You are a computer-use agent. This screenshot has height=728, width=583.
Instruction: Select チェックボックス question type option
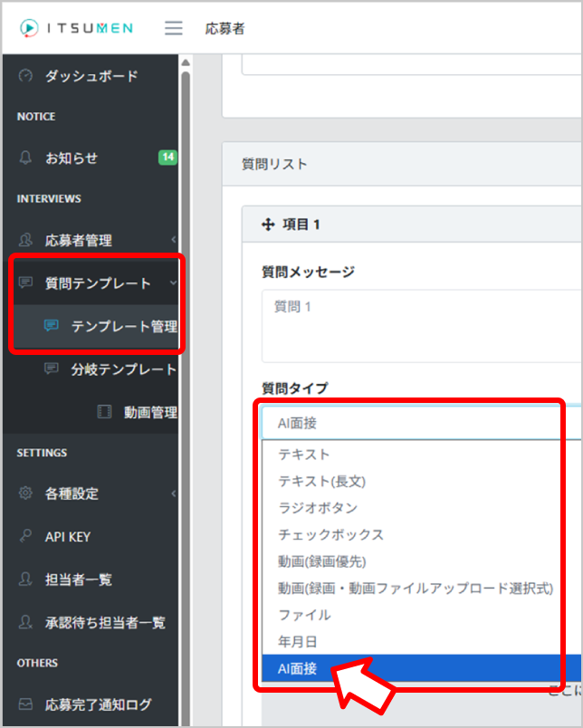[330, 534]
